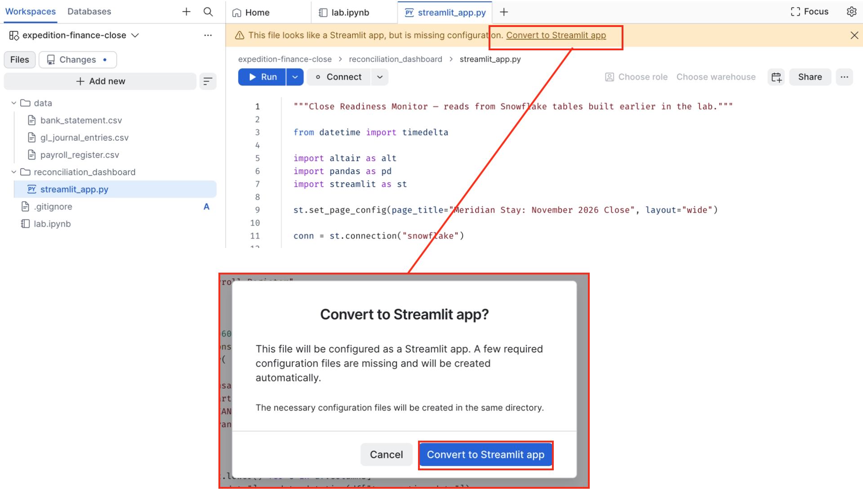Add a new workspace with plus icon
Viewport: 863px width, 504px height.
point(187,12)
